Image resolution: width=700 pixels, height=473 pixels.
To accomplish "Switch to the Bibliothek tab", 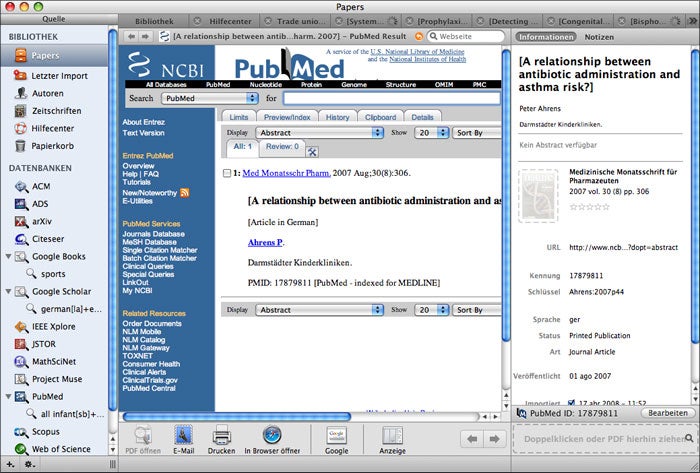I will [x=154, y=21].
